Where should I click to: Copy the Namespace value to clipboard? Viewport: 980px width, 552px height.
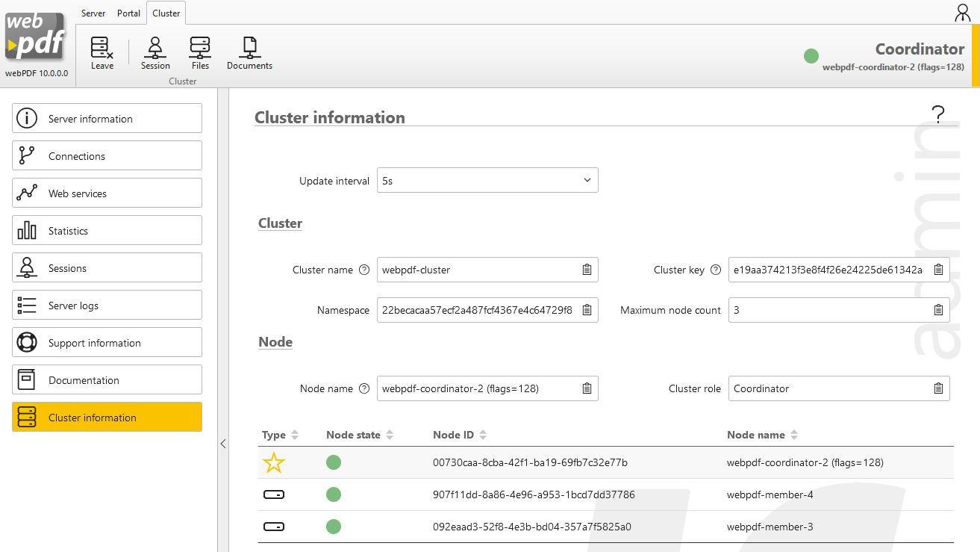tap(587, 310)
